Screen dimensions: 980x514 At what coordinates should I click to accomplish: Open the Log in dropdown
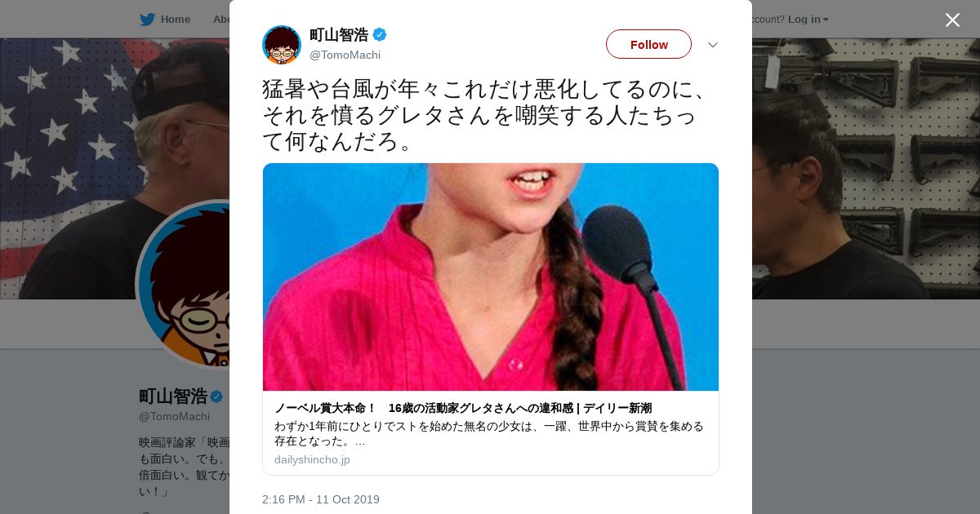click(808, 20)
